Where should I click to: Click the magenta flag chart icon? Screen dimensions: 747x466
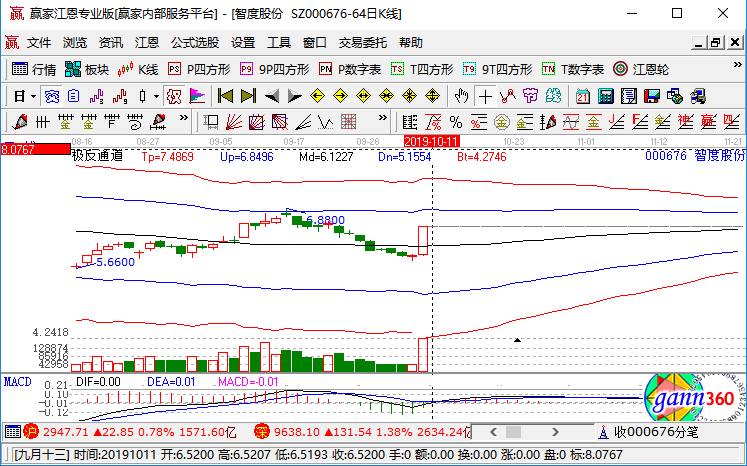tap(197, 96)
